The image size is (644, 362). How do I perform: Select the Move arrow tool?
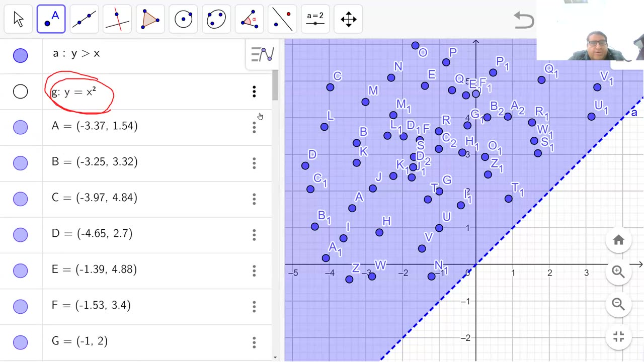(x=18, y=19)
